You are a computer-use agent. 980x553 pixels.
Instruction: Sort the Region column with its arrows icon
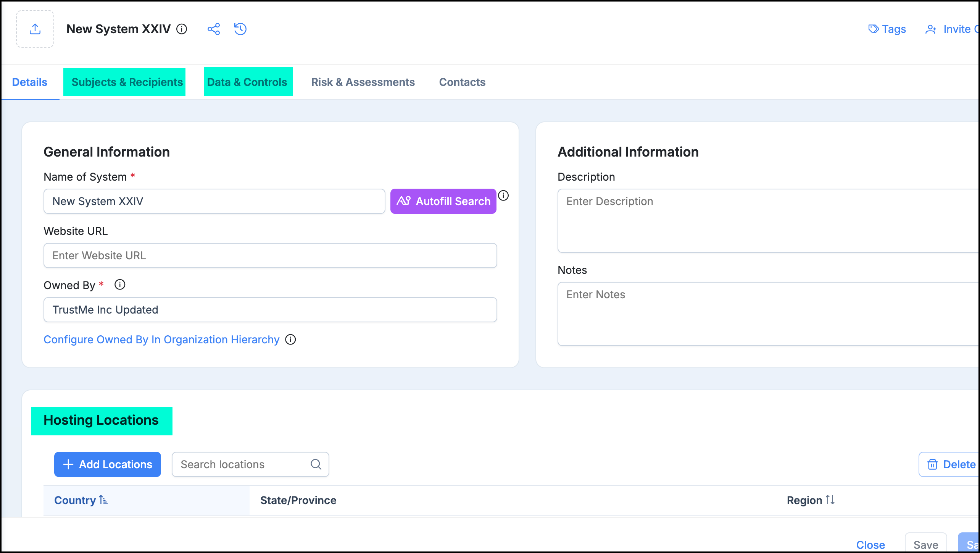pos(830,500)
